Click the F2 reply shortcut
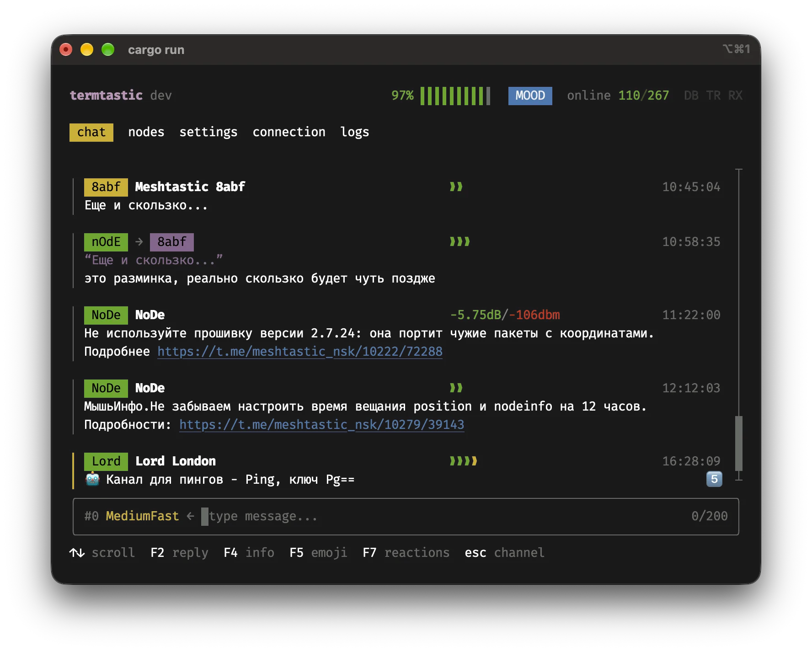This screenshot has width=812, height=652. (179, 553)
